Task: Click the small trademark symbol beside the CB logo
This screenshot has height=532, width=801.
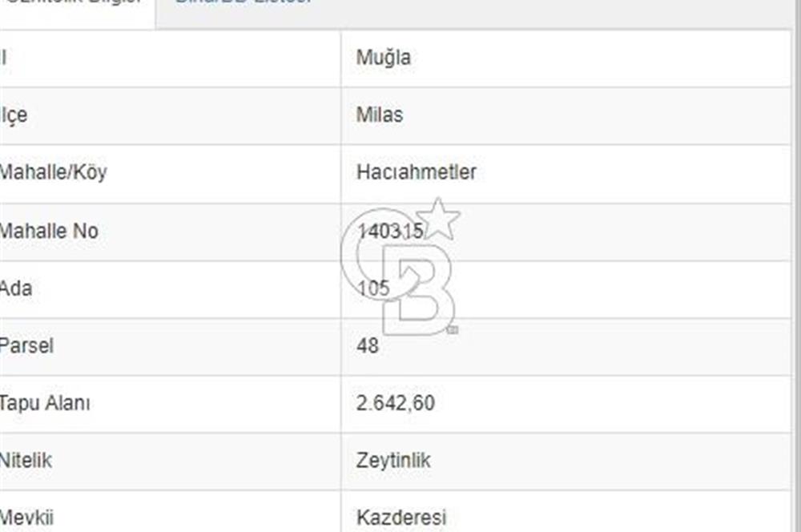Action: click(453, 329)
